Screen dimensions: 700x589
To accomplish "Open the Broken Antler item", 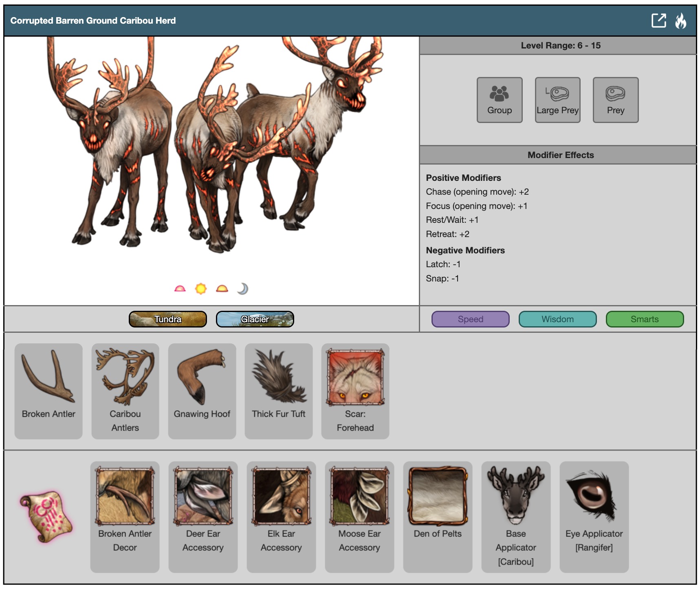I will (48, 391).
